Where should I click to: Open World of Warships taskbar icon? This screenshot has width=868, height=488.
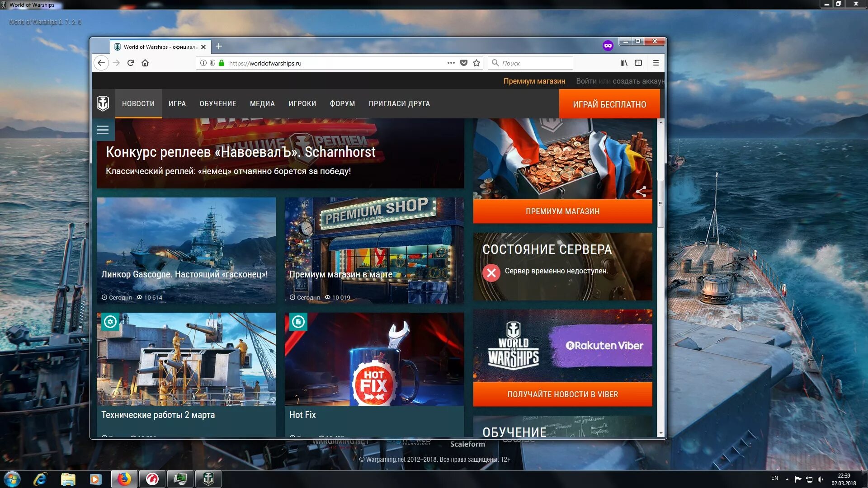point(208,479)
